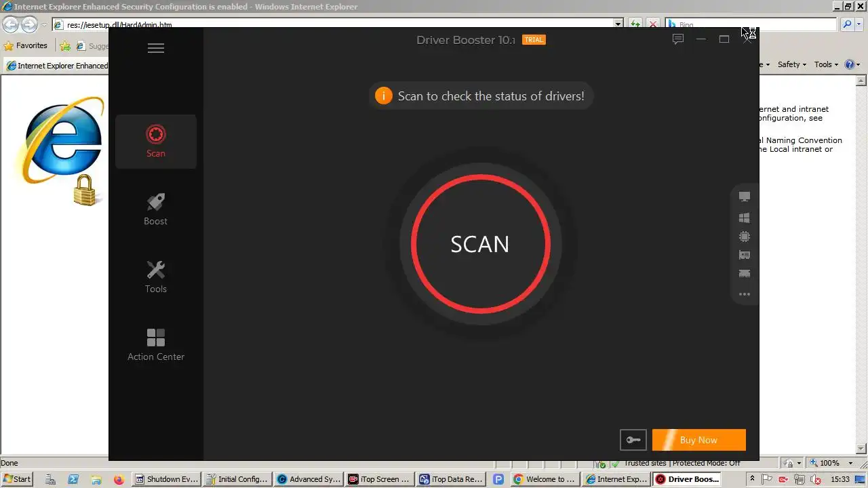Click the blue P taskbar app

point(498,479)
